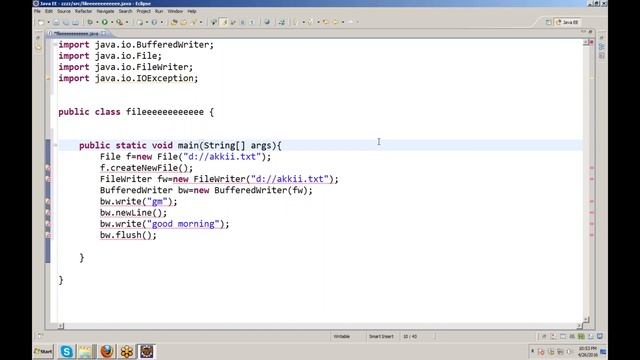Minimize the editor area view

pos(584,32)
